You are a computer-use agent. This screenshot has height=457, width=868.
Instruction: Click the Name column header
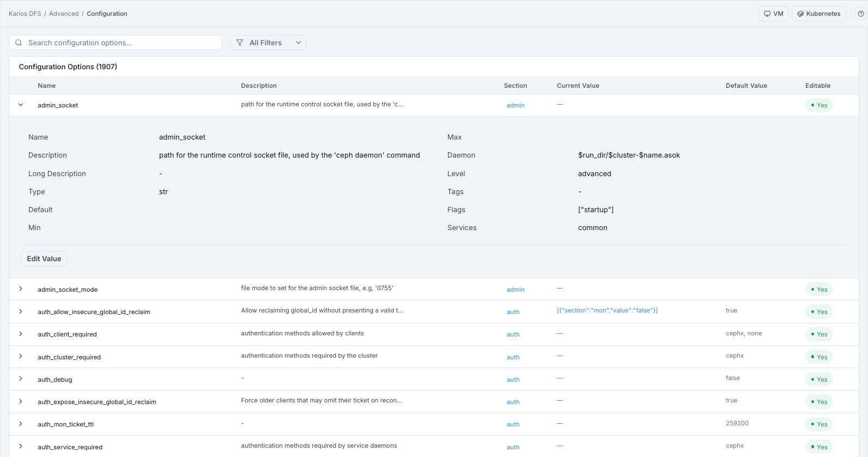pos(47,86)
